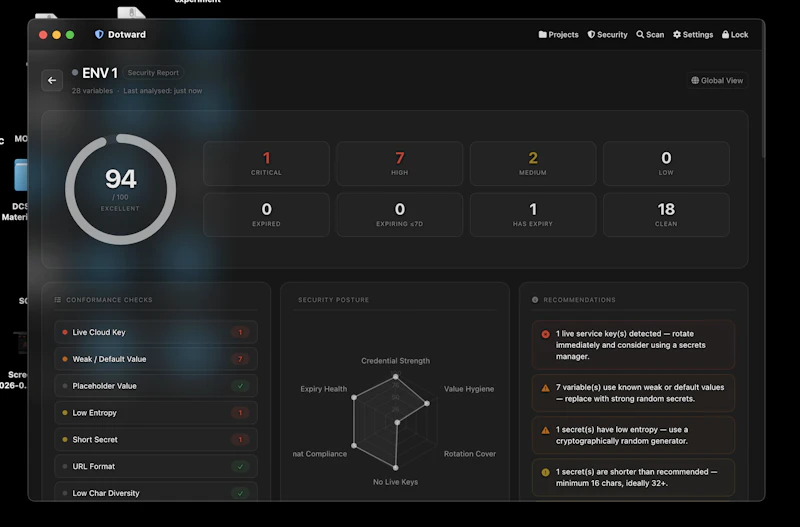Viewport: 800px width, 527px height.
Task: Open the Short Secret check
Action: coord(156,440)
